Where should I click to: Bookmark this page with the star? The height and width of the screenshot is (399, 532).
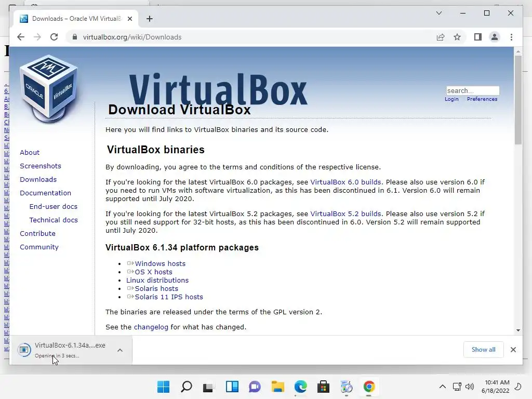pos(457,37)
